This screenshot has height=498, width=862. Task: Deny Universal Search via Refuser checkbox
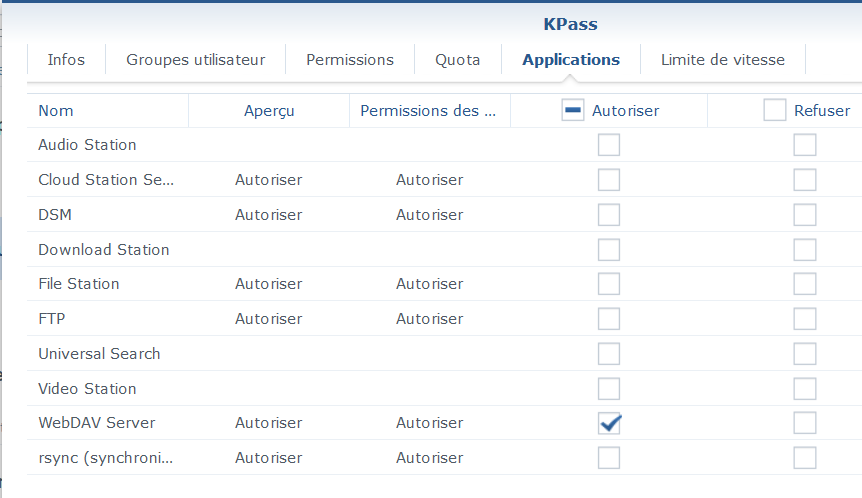click(x=805, y=354)
